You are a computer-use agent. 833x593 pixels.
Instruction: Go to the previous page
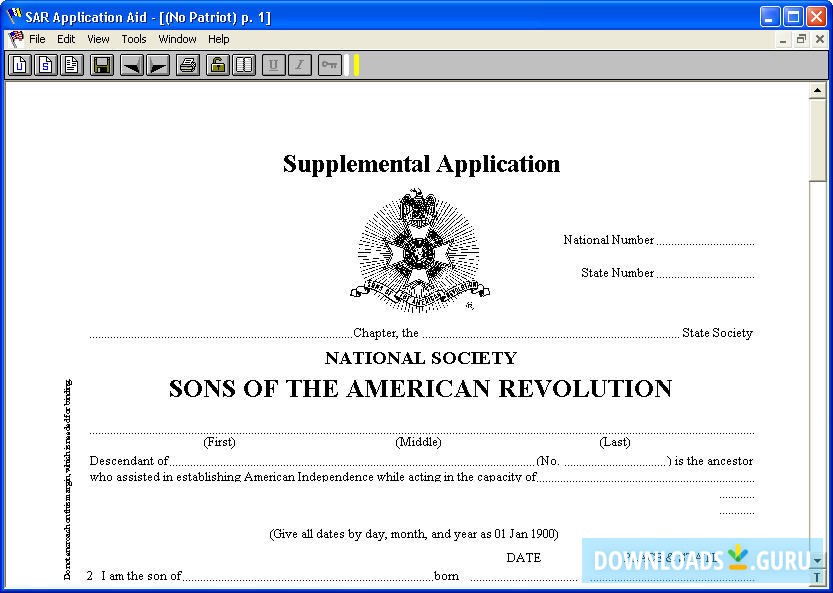(131, 64)
